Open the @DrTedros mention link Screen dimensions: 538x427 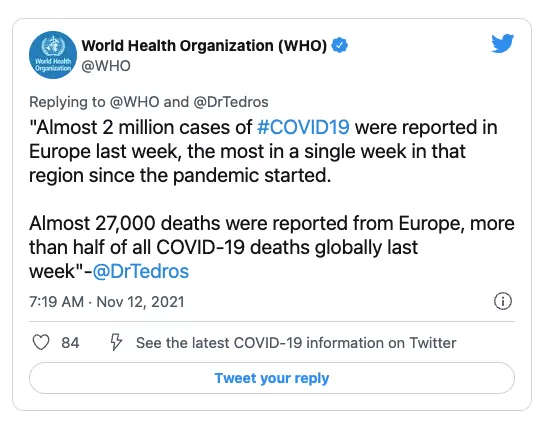pyautogui.click(x=141, y=271)
